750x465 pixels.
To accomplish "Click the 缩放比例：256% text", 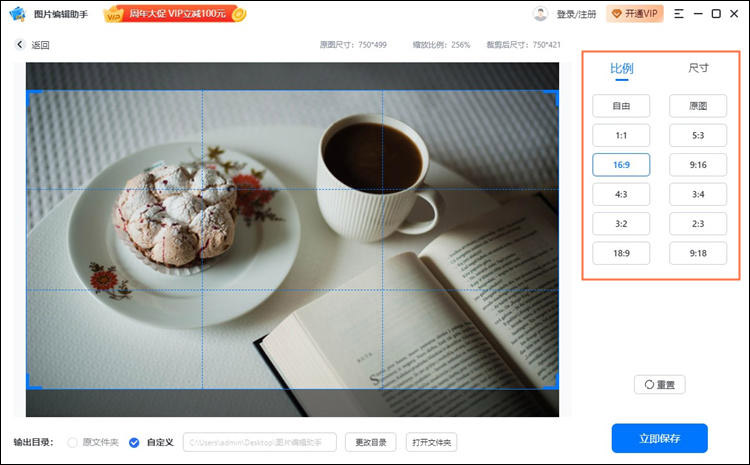I will [441, 44].
